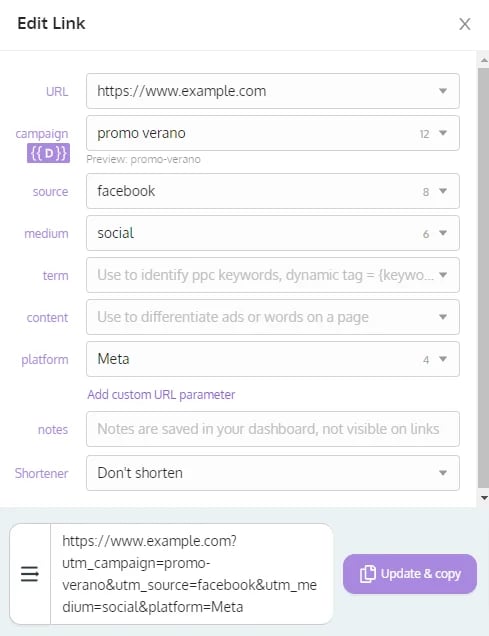Expand the platform dropdown arrow
The height and width of the screenshot is (636, 489).
point(443,359)
